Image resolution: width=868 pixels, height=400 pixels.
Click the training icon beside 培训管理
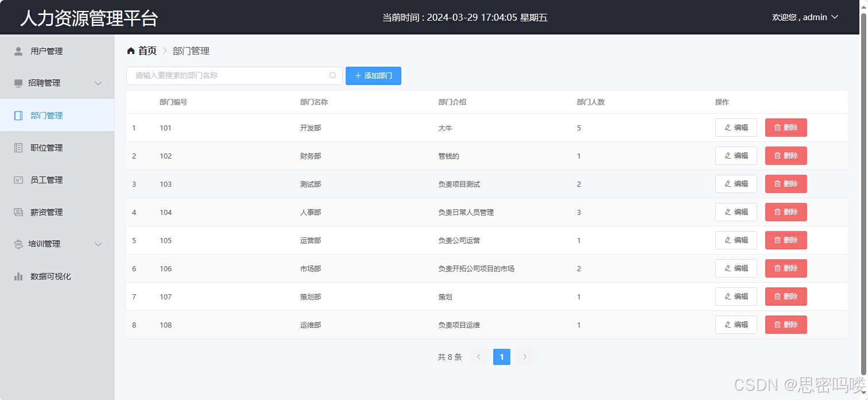pyautogui.click(x=18, y=244)
